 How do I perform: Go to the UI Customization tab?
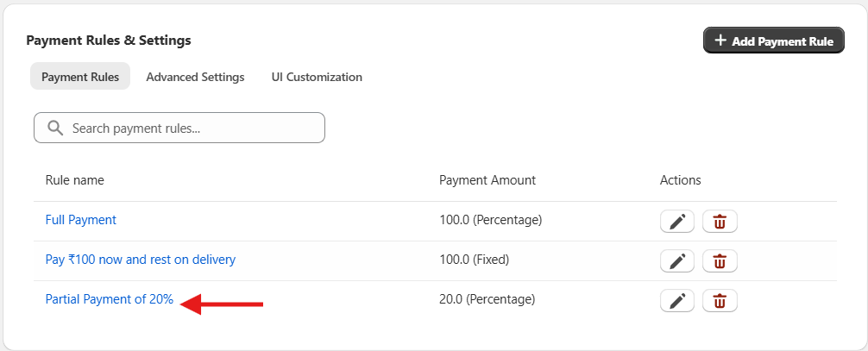click(x=317, y=77)
